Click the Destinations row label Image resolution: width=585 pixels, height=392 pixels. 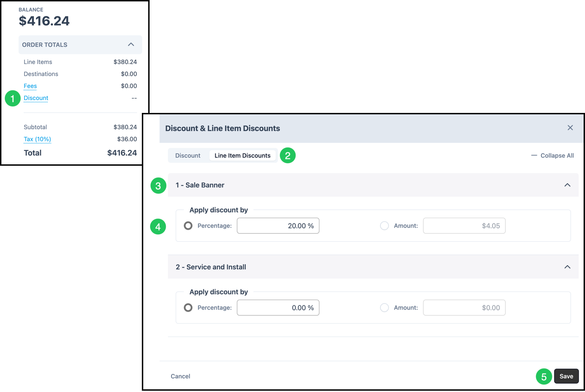[x=41, y=74]
